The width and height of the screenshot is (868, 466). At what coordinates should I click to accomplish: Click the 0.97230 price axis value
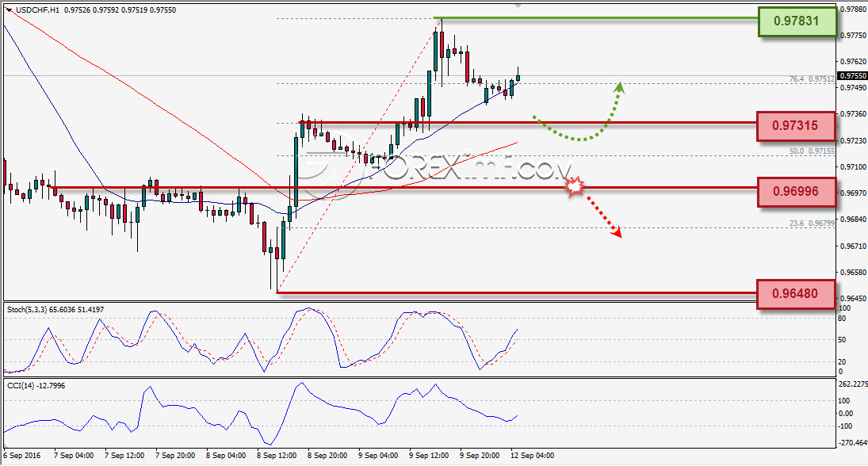click(x=853, y=140)
